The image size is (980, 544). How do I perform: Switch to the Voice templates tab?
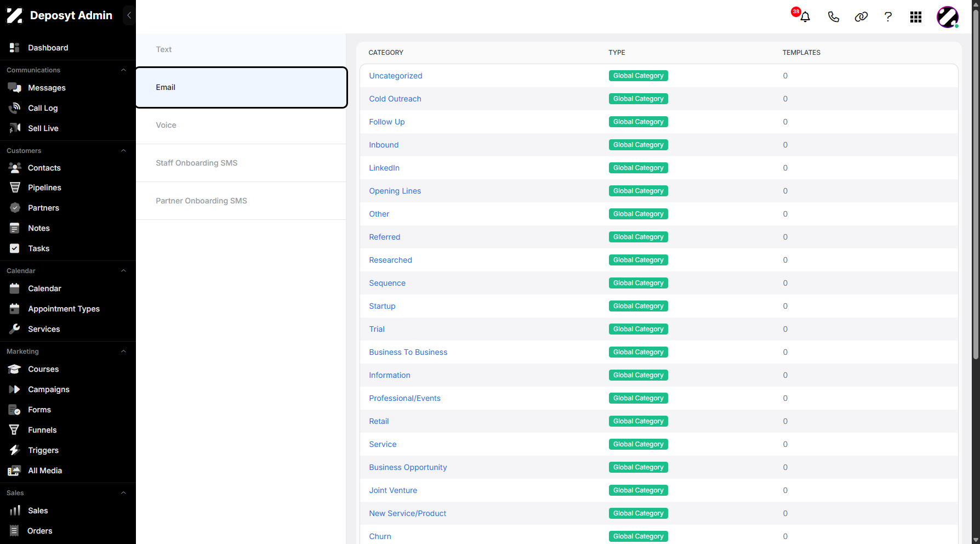pyautogui.click(x=241, y=125)
